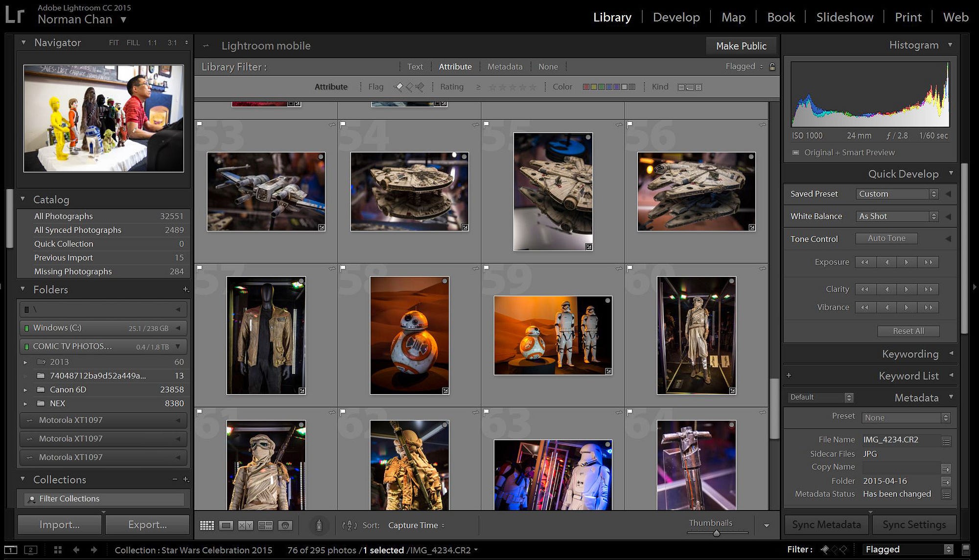Toggle master photos kind filter
This screenshot has width=979, height=560.
681,87
